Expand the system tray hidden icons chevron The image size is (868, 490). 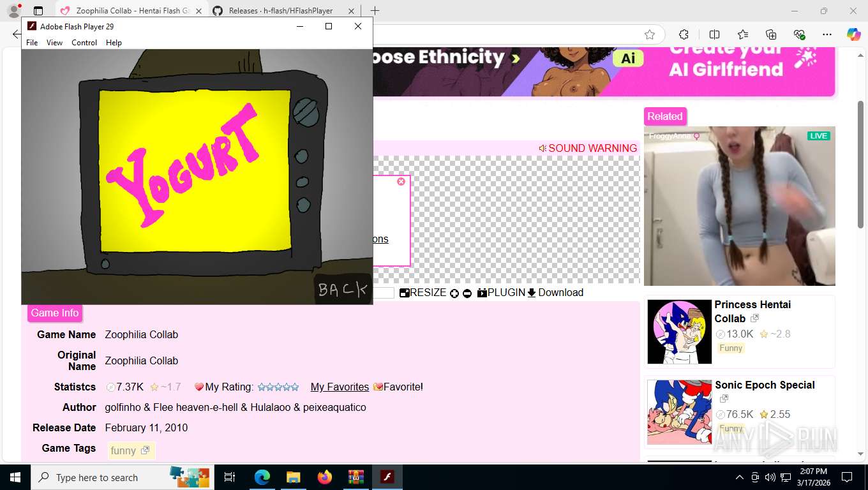click(x=740, y=477)
